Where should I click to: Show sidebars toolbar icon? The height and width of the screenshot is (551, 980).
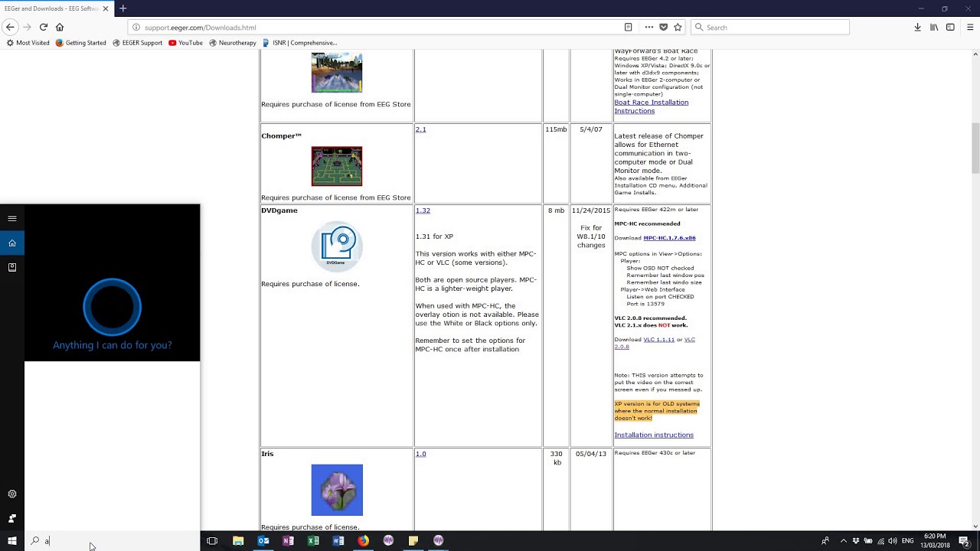(x=950, y=27)
